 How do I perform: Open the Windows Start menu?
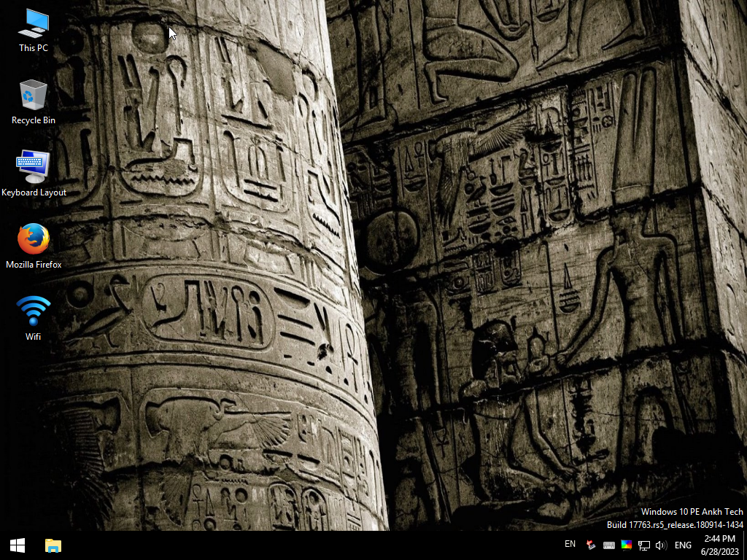18,545
